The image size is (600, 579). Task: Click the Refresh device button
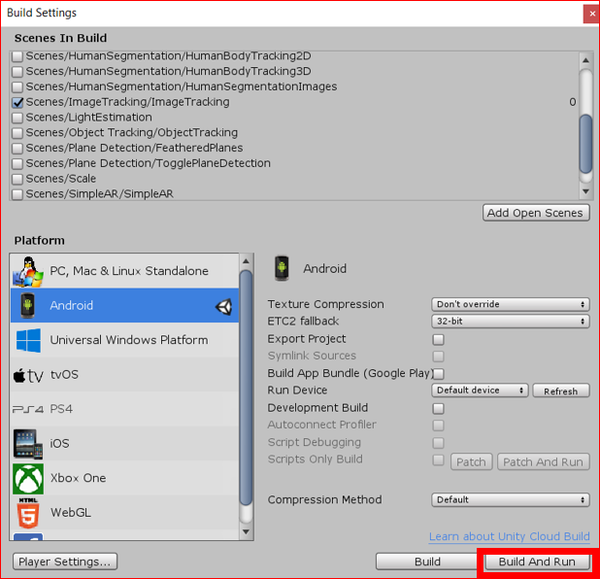[x=561, y=391]
